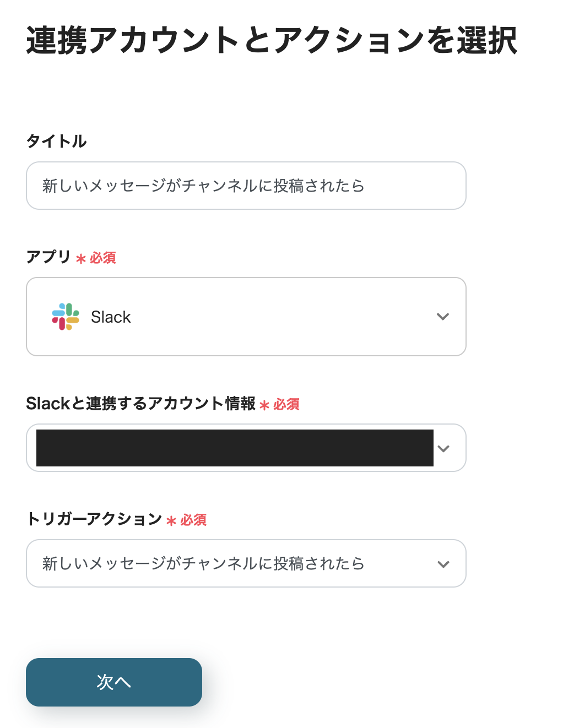Focus the タイトル text input field
563x728 pixels.
pyautogui.click(x=246, y=186)
